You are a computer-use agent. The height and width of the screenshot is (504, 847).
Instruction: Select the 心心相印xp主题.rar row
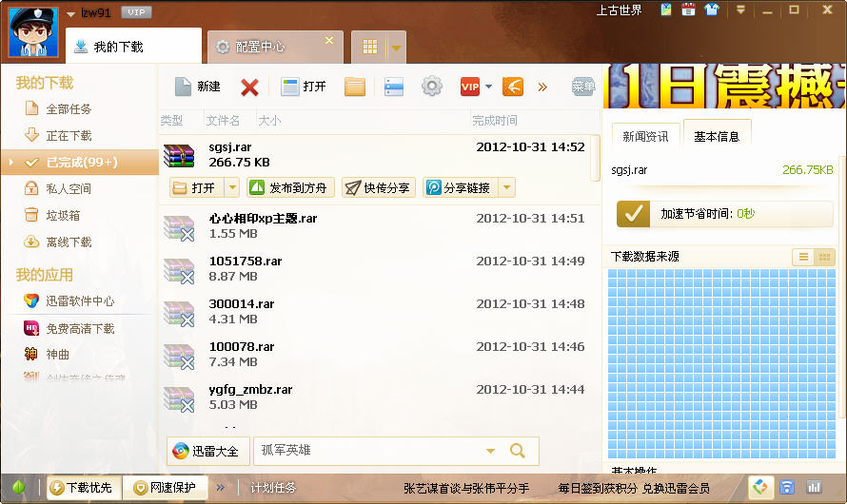378,226
